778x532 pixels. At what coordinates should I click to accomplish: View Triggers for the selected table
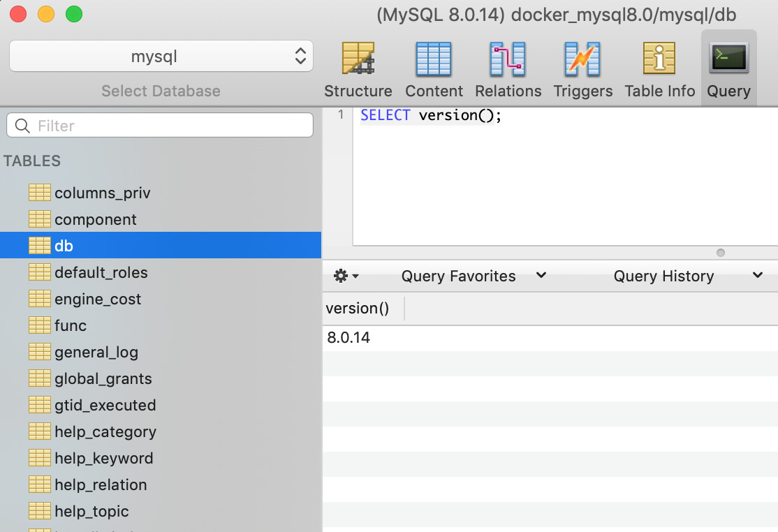coord(583,68)
